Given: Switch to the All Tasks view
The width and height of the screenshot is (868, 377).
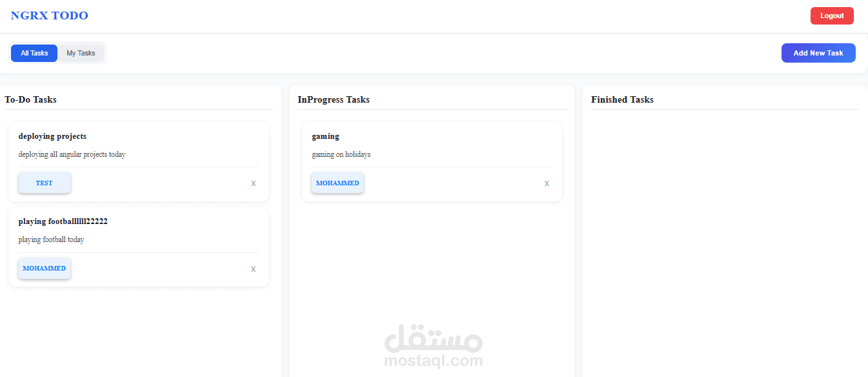Looking at the screenshot, I should [x=34, y=53].
